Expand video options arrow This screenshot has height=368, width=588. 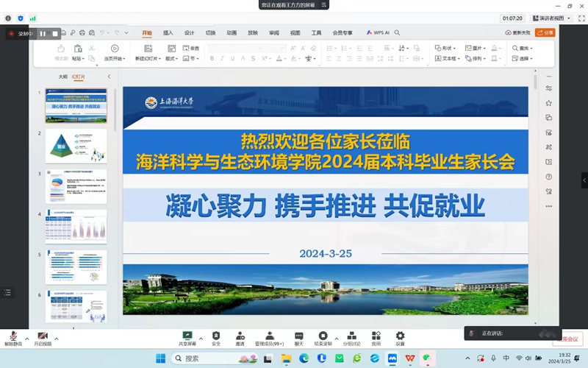[x=57, y=339]
